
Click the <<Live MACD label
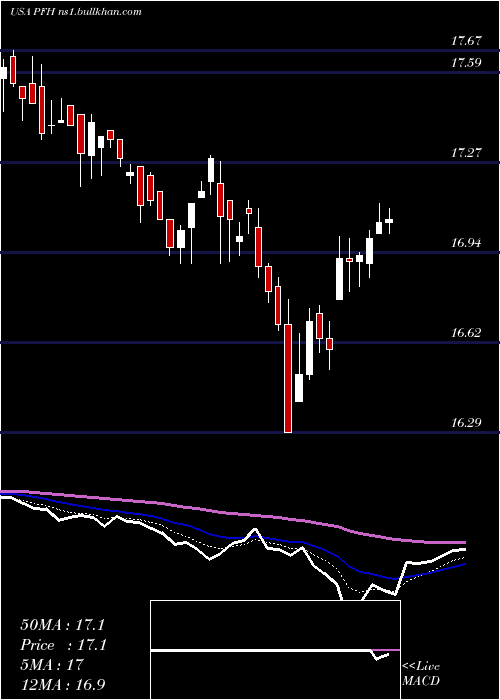421,674
